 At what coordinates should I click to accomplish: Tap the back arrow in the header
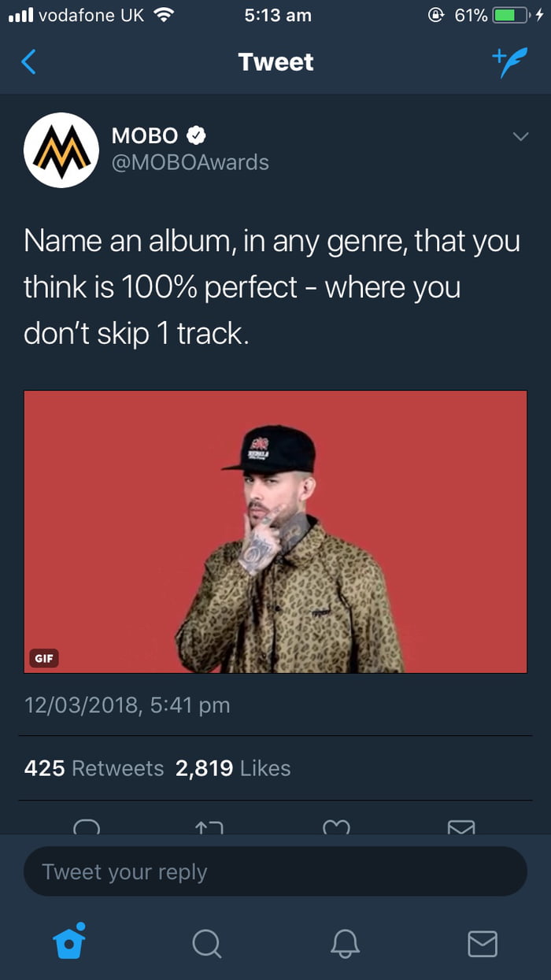pos(28,61)
